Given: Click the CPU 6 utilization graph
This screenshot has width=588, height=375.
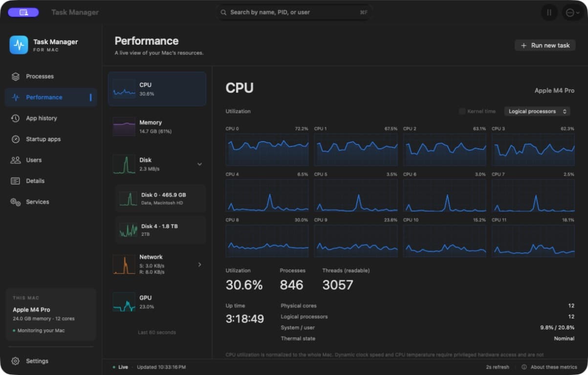Looking at the screenshot, I should tap(444, 195).
